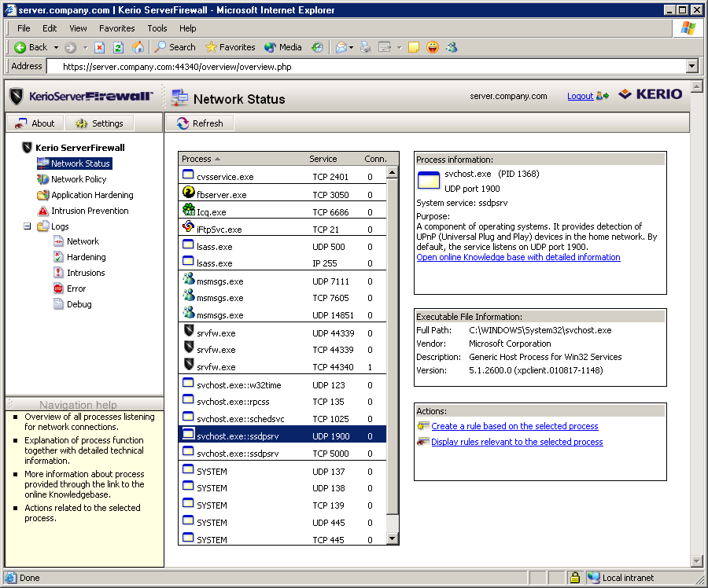This screenshot has height=588, width=708.
Task: Select the cvsservice.exe process row
Action: click(282, 176)
